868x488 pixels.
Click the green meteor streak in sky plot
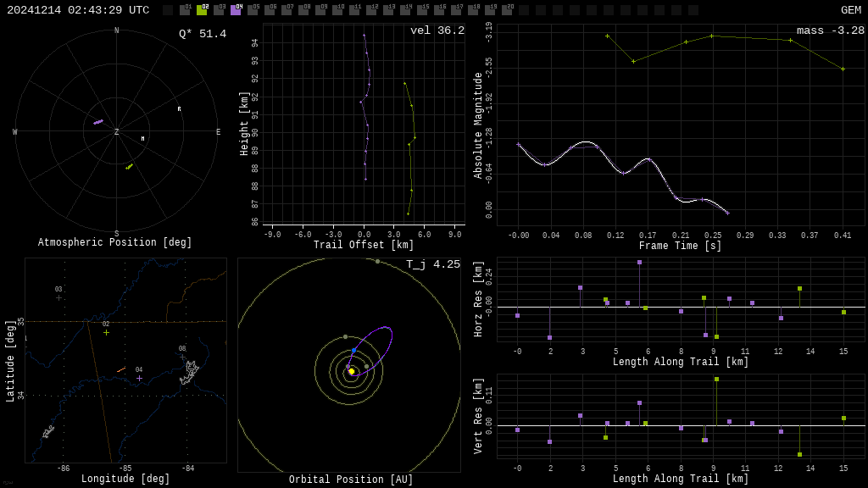[130, 166]
